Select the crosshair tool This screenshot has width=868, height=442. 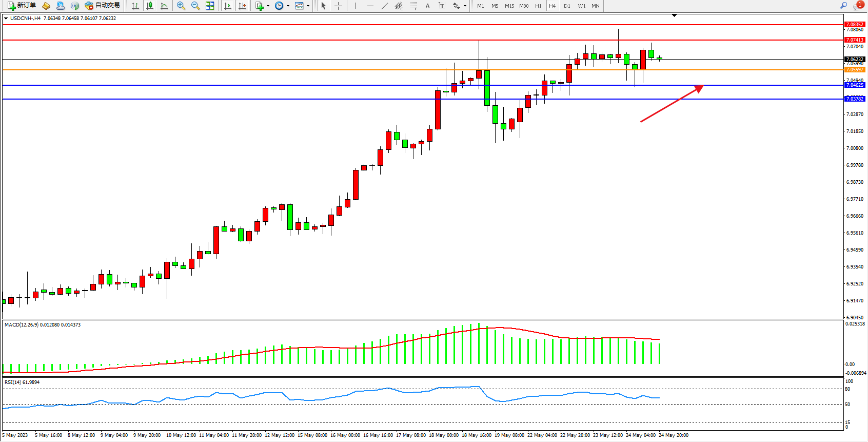click(339, 6)
